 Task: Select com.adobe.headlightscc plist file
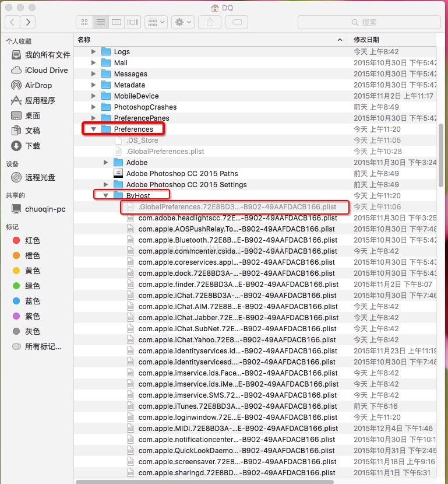click(x=238, y=218)
